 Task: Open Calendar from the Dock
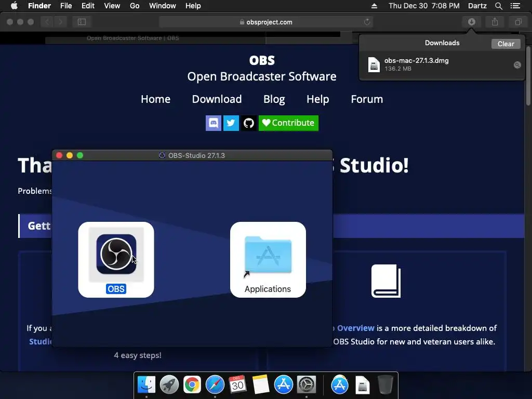coord(237,385)
